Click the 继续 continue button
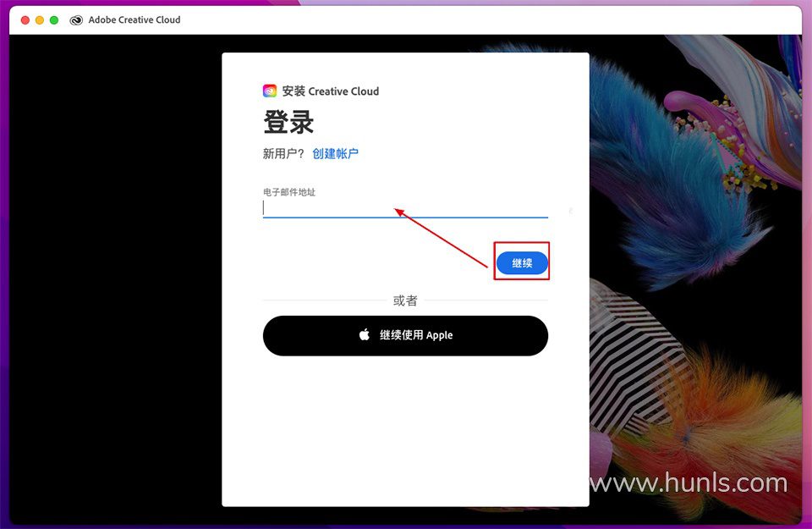This screenshot has height=529, width=812. point(522,262)
